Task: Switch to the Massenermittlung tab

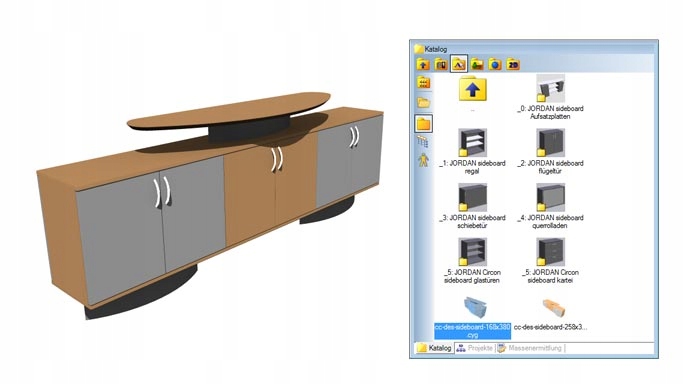Action: coord(530,348)
